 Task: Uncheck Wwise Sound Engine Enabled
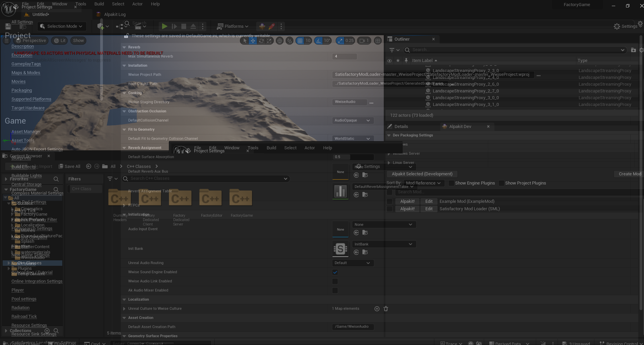(335, 272)
